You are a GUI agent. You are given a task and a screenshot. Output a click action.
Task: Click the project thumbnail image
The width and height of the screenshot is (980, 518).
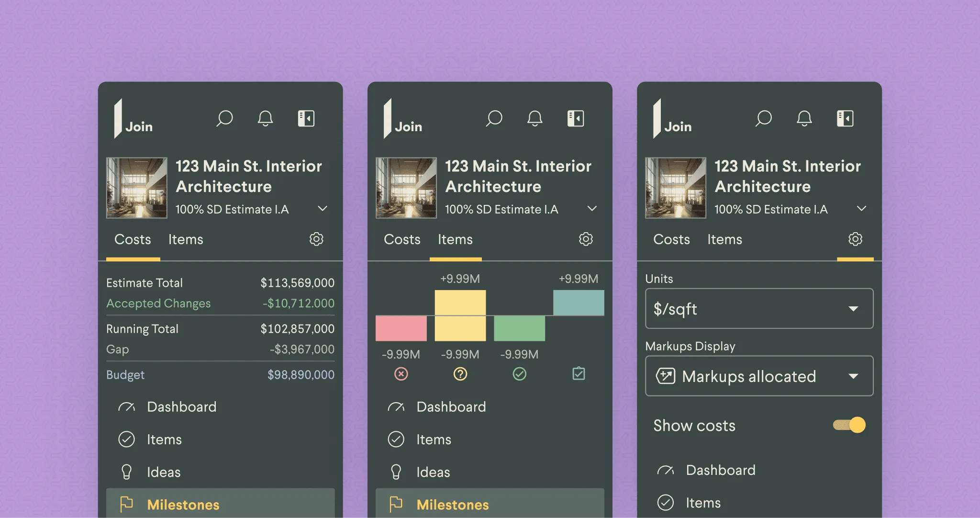click(x=136, y=187)
